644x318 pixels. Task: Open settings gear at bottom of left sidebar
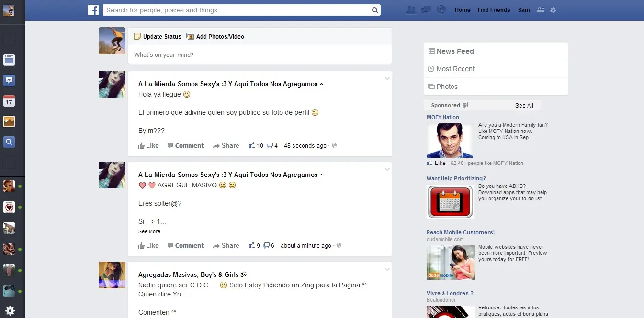coord(10,311)
